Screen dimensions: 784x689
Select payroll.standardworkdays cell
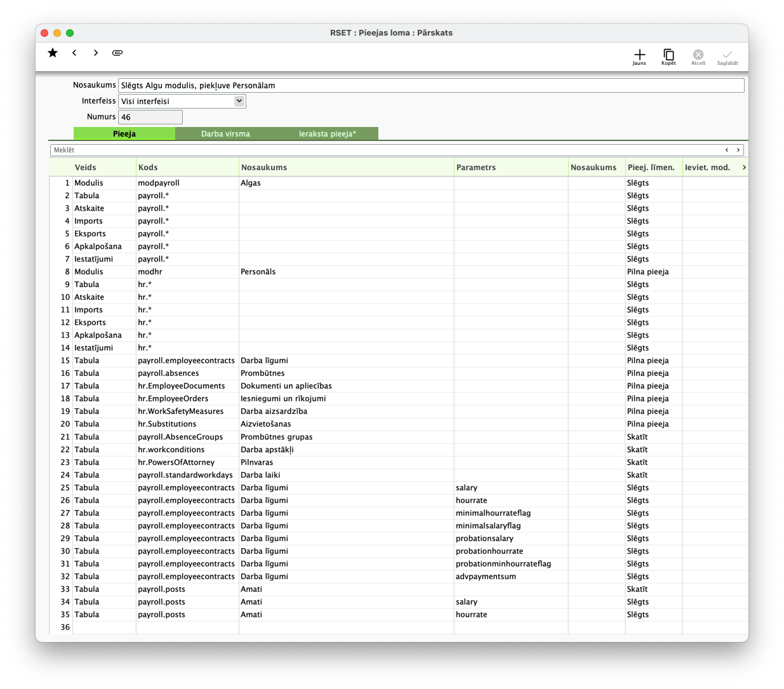(x=187, y=475)
